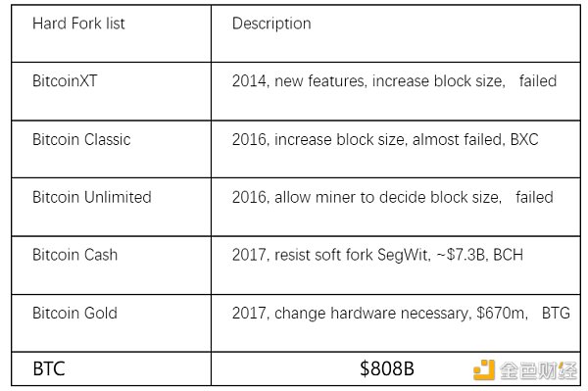Select the $808B market cap value

[x=387, y=368]
